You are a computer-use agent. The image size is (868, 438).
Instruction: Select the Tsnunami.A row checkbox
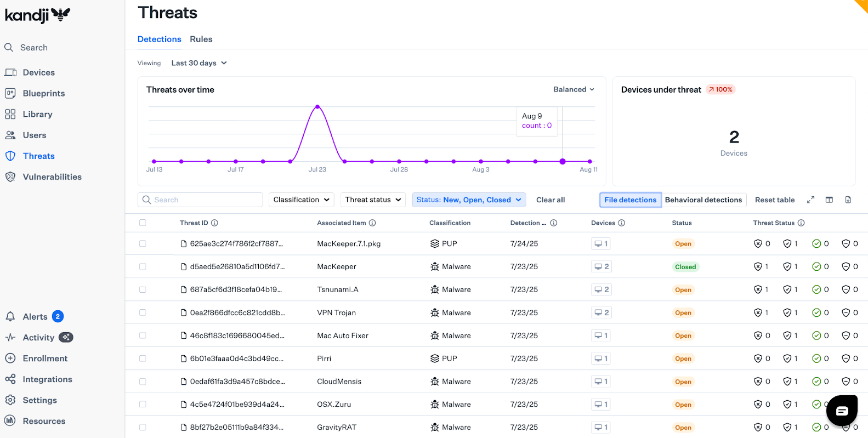tap(143, 290)
